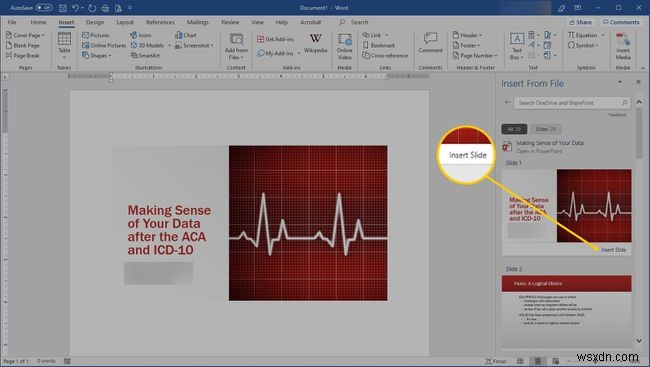
Task: Click the pane scrollbar down arrow
Action: pyautogui.click(x=639, y=341)
